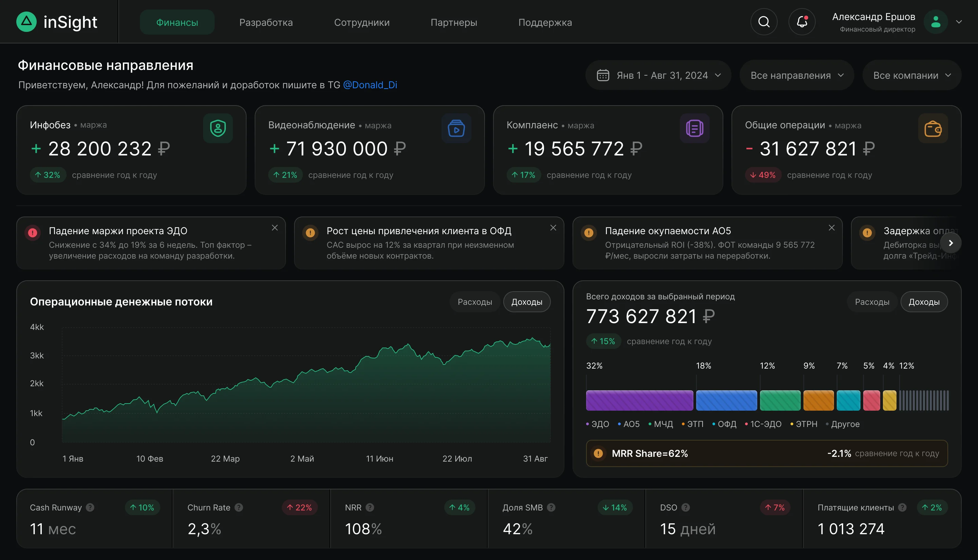
Task: Click the 1 013 274 paying clients value
Action: click(x=851, y=529)
